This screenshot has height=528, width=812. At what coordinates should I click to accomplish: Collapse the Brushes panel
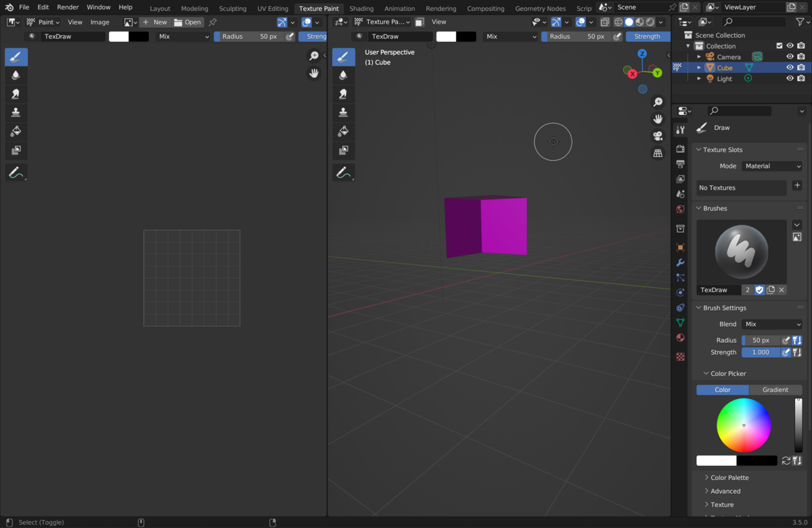click(699, 208)
